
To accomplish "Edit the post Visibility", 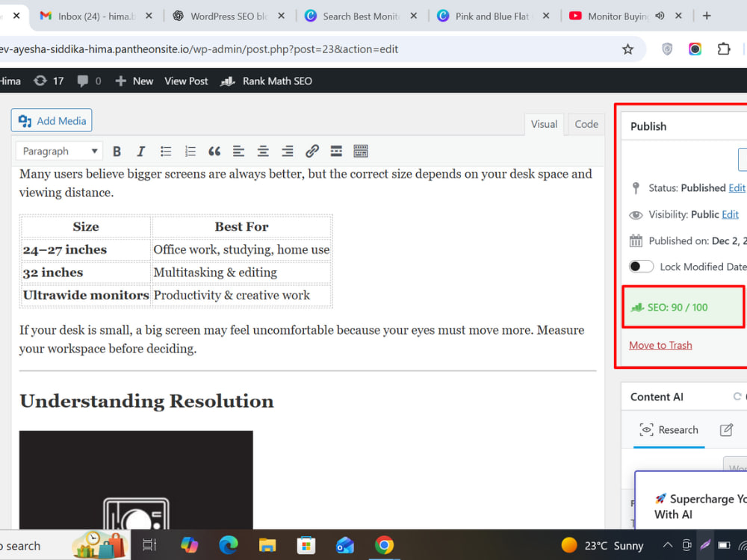I will [x=730, y=215].
